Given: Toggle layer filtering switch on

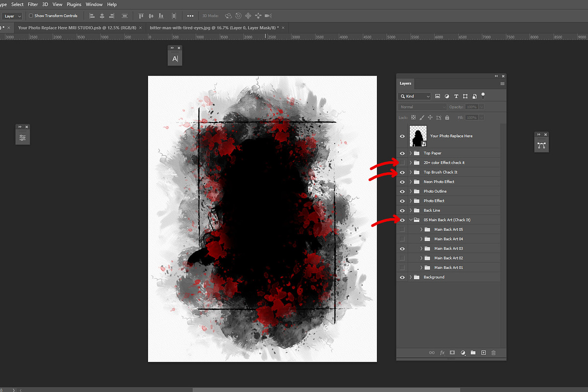Looking at the screenshot, I should 483,95.
